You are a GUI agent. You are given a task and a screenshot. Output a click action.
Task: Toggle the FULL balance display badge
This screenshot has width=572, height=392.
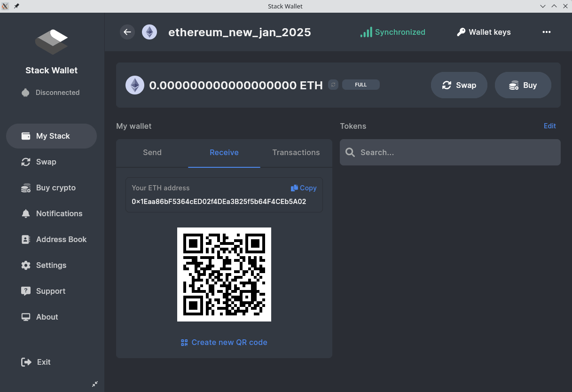click(x=360, y=85)
